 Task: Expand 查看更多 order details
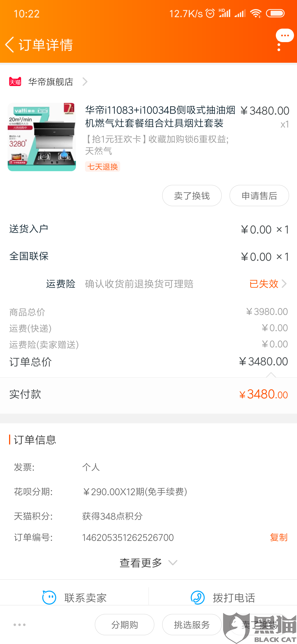coord(148,563)
